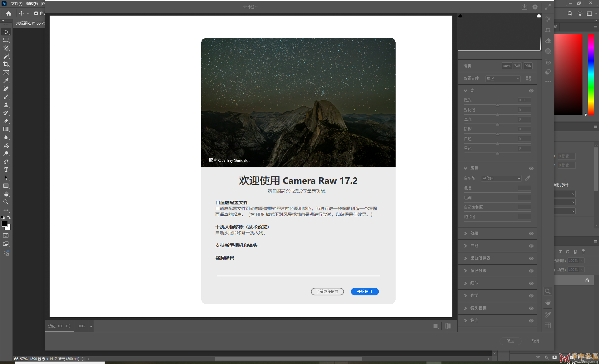The width and height of the screenshot is (599, 364).
Task: Select Camera Raw zoom magnifier tool
Action: tap(548, 291)
